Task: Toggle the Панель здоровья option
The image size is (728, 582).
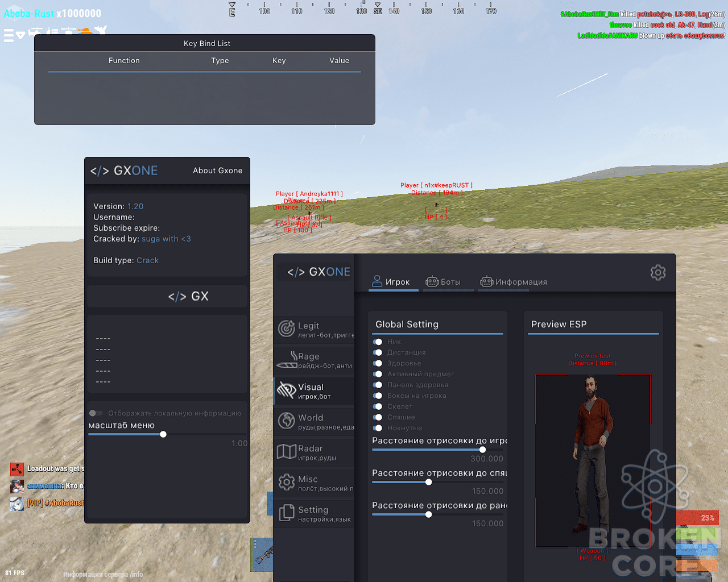Action: point(378,385)
